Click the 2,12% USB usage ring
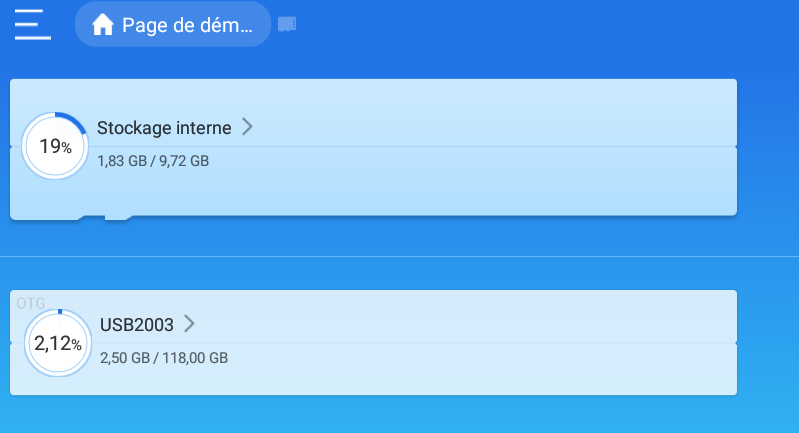Screen dimensions: 799x433 pyautogui.click(x=57, y=343)
